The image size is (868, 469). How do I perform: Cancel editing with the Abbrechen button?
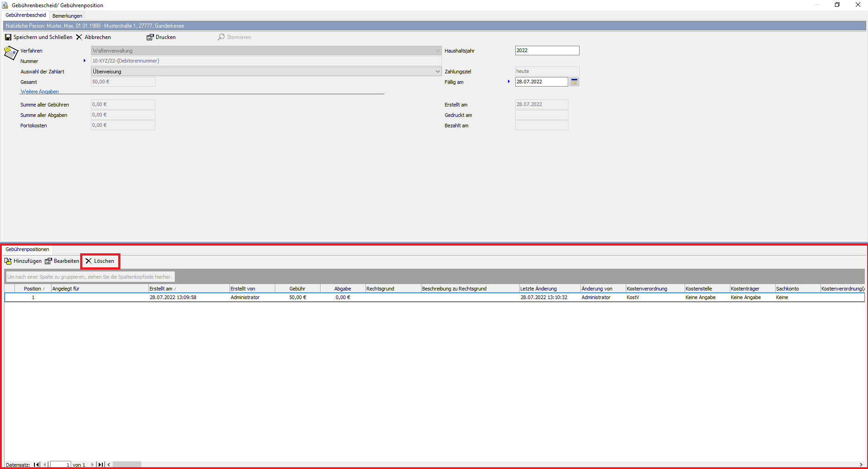tap(93, 37)
